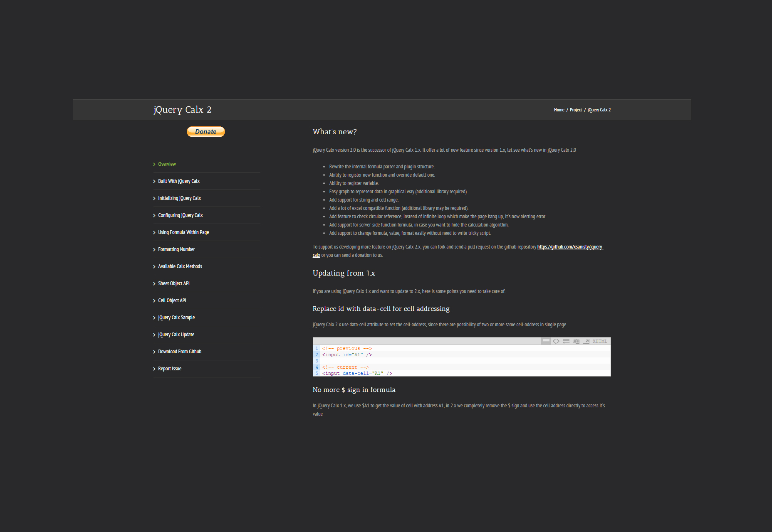This screenshot has height=532, width=772.
Task: Open the Cell Object API link
Action: click(172, 300)
